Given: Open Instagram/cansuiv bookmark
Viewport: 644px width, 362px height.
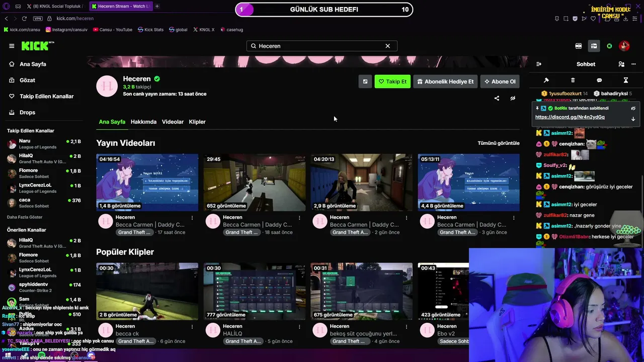Looking at the screenshot, I should [x=66, y=30].
